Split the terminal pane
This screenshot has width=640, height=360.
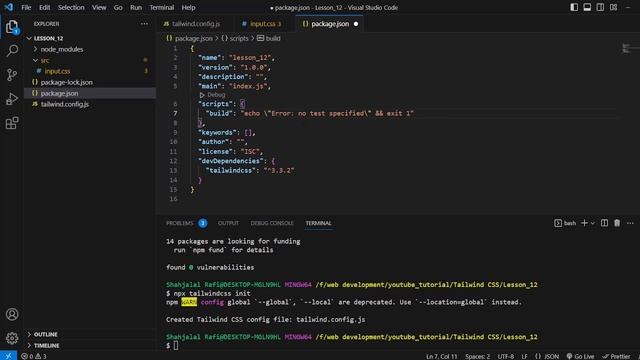604,223
